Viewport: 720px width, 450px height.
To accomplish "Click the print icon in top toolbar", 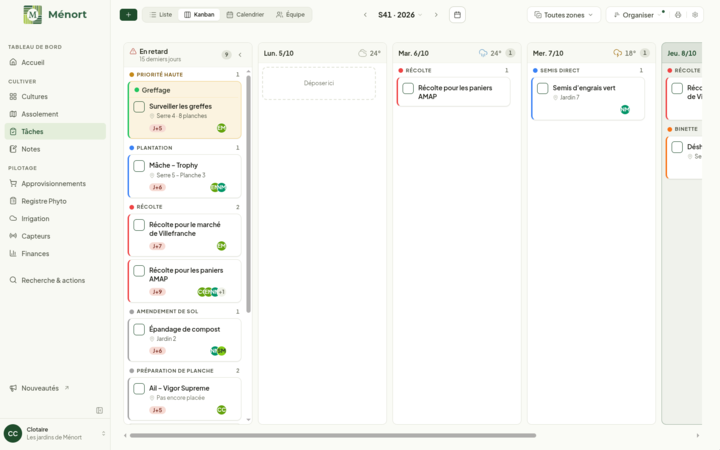I will [x=678, y=15].
